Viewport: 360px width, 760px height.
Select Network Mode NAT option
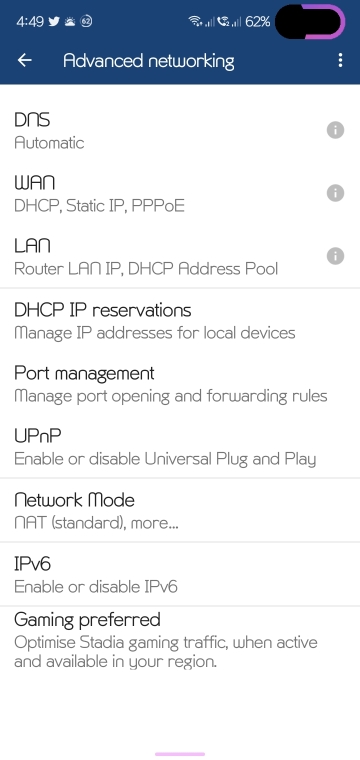(180, 510)
